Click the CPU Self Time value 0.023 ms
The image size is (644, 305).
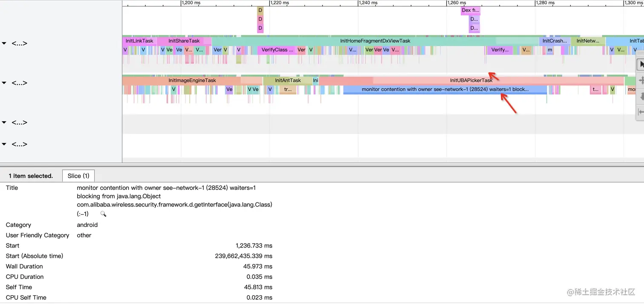pos(259,297)
